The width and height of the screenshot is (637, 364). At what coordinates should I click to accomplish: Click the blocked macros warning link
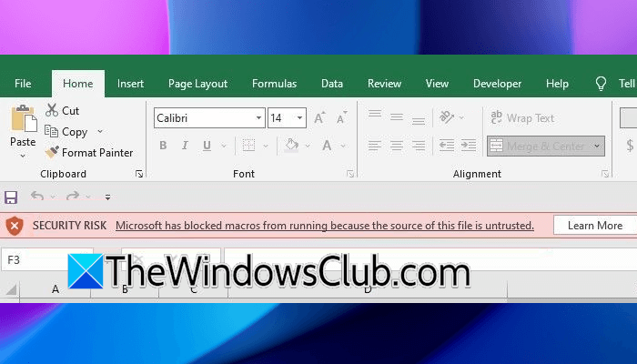(x=325, y=226)
